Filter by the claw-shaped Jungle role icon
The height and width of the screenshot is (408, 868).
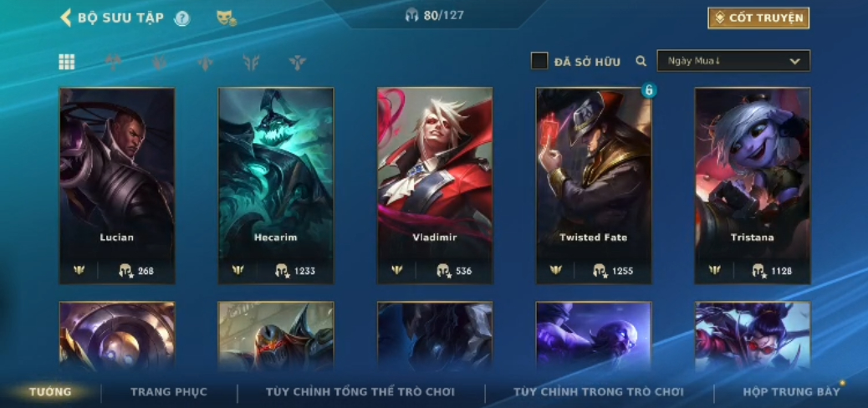pos(160,63)
